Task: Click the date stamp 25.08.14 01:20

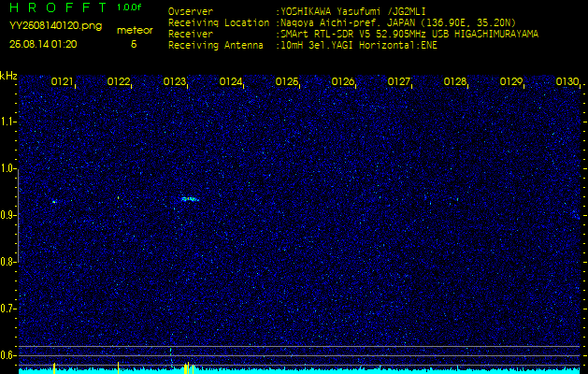Action: point(43,44)
